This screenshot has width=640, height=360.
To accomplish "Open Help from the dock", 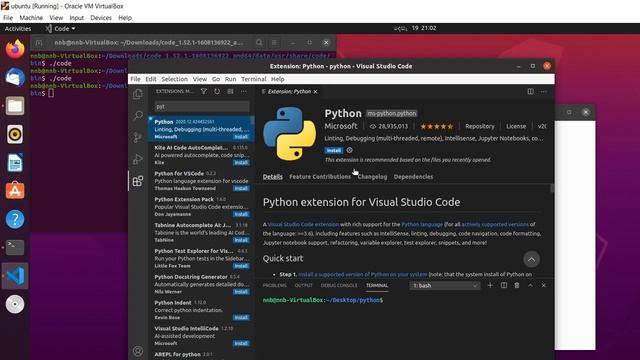I will (x=15, y=219).
